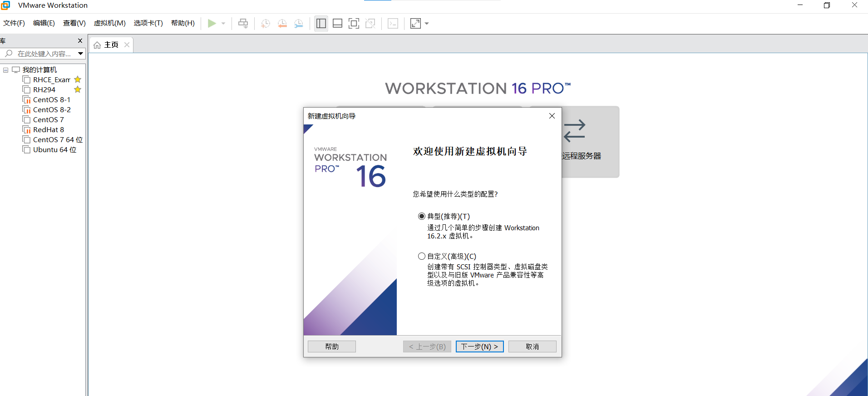Open the power options dropdown arrow
This screenshot has width=868, height=396.
pos(223,24)
